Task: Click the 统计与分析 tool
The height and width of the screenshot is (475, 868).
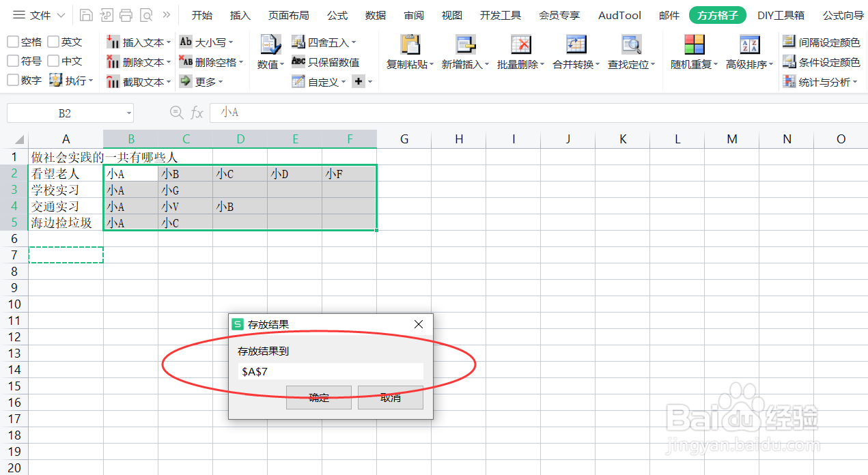Action: click(820, 82)
